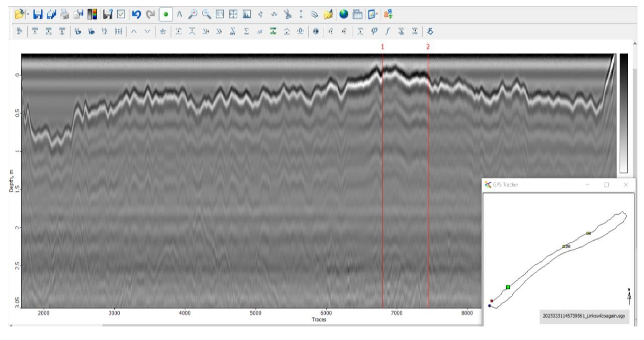Click the zoom in magnifier

[192, 14]
